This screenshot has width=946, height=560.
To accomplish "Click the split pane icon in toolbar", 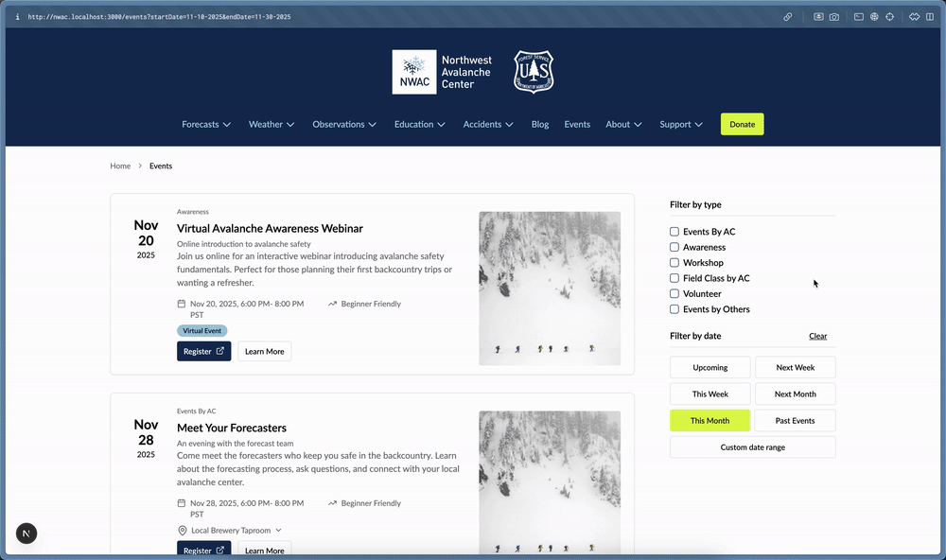I will pyautogui.click(x=931, y=17).
